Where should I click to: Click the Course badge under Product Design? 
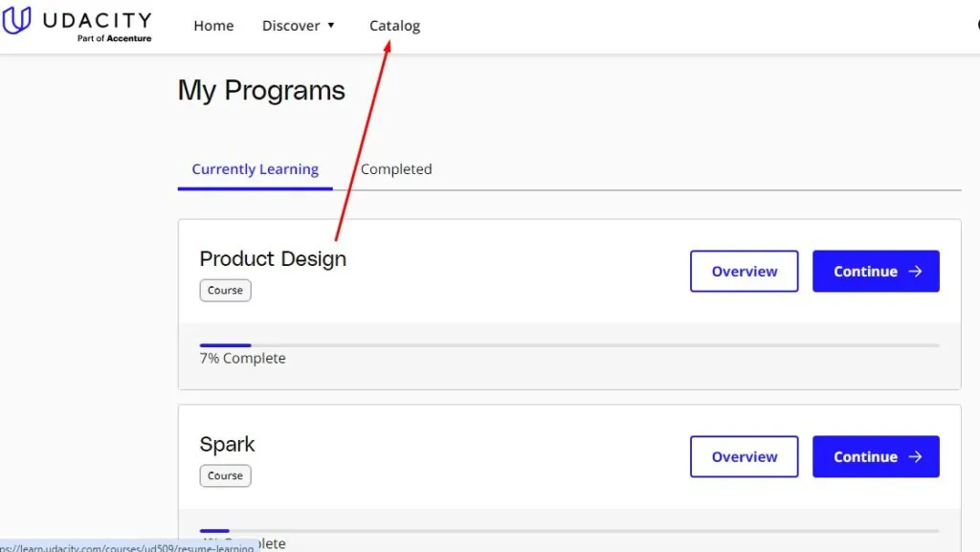[225, 291]
